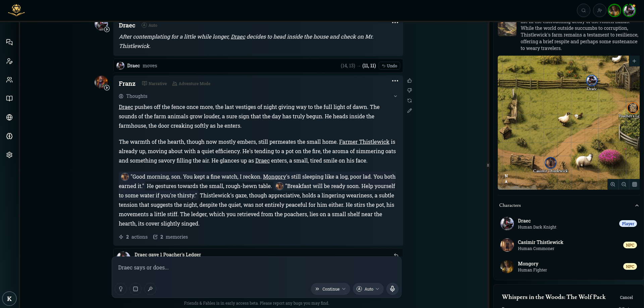This screenshot has width=644, height=308.
Task: Open the world globe sidebar item
Action: [x=9, y=117]
